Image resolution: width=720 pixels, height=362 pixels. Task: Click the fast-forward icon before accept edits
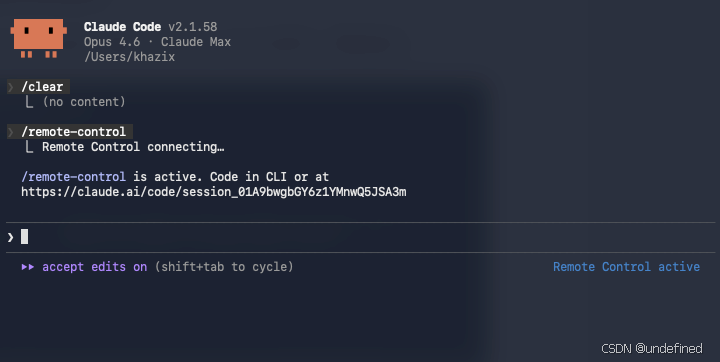click(x=28, y=267)
